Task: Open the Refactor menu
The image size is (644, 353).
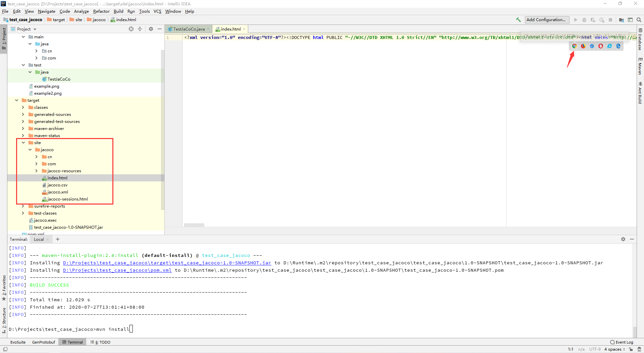Action: tap(101, 11)
